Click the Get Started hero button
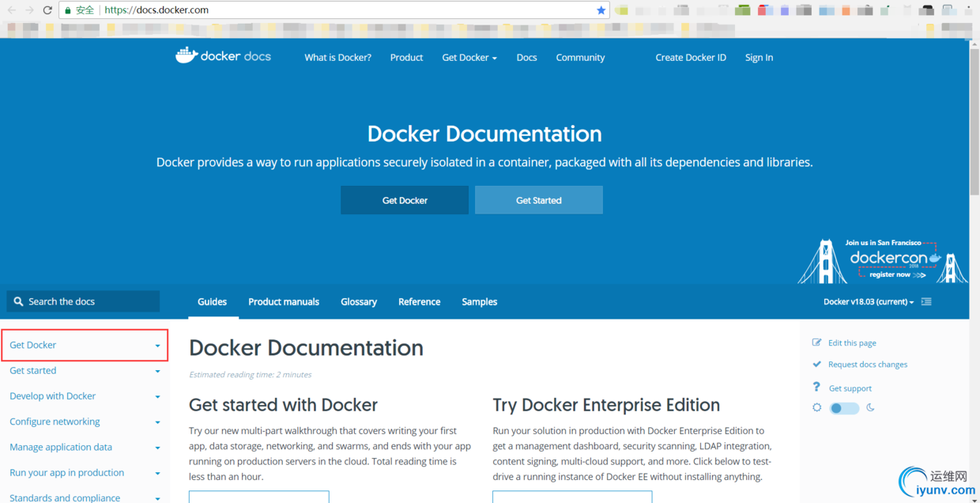This screenshot has width=980, height=503. pos(539,200)
